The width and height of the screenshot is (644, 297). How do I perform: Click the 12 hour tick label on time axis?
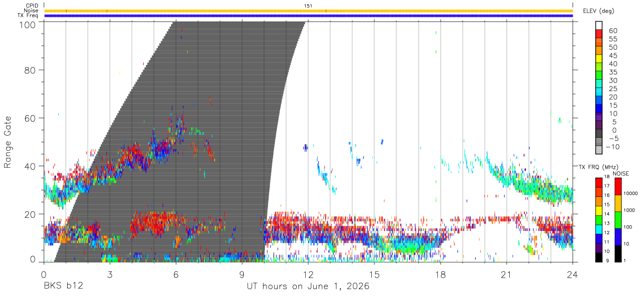click(308, 274)
